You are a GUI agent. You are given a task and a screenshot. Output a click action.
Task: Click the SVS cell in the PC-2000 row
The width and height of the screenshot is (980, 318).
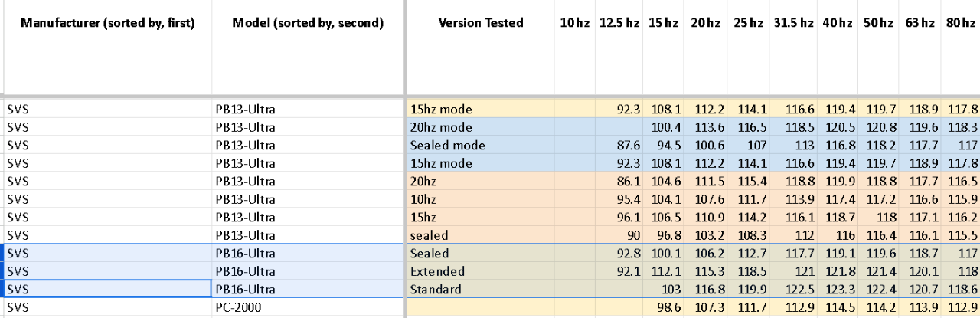[x=107, y=307]
